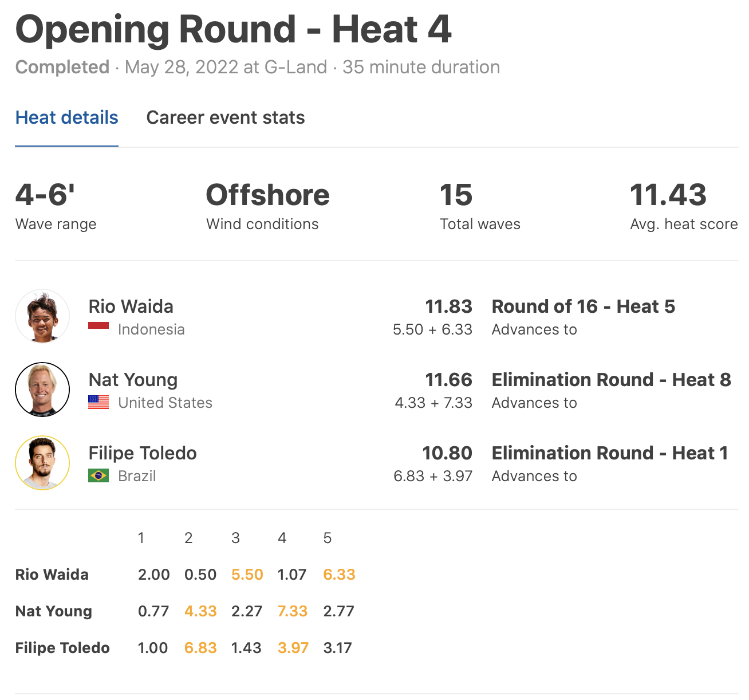Open Round of 16 - Heat 5 link
The height and width of the screenshot is (700, 749).
[583, 306]
